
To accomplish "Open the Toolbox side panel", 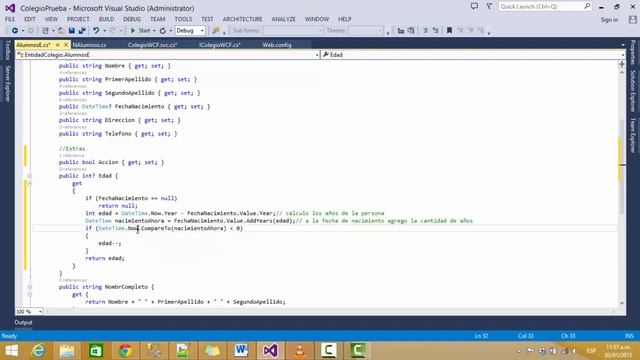I will point(7,50).
